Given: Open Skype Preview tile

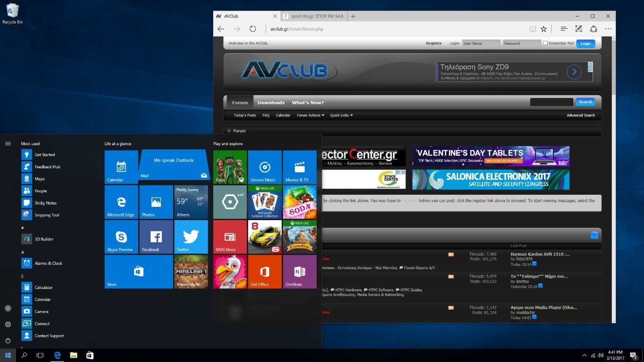Looking at the screenshot, I should pos(121,237).
